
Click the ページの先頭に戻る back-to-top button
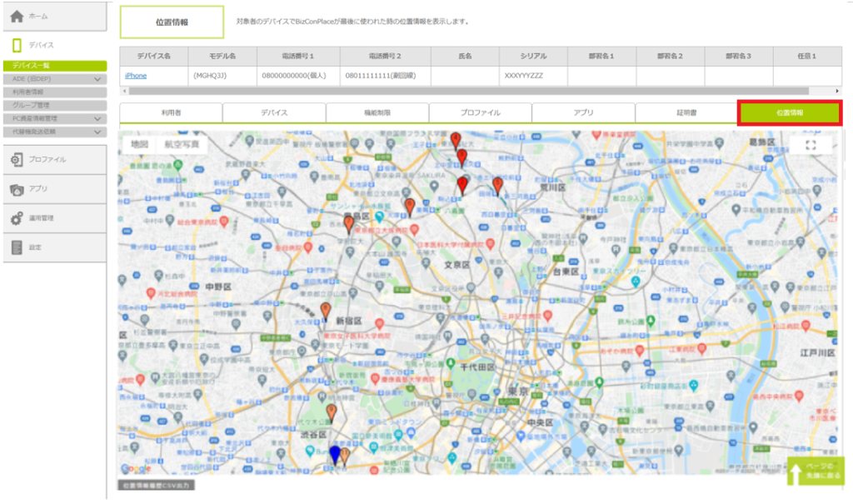tap(815, 472)
